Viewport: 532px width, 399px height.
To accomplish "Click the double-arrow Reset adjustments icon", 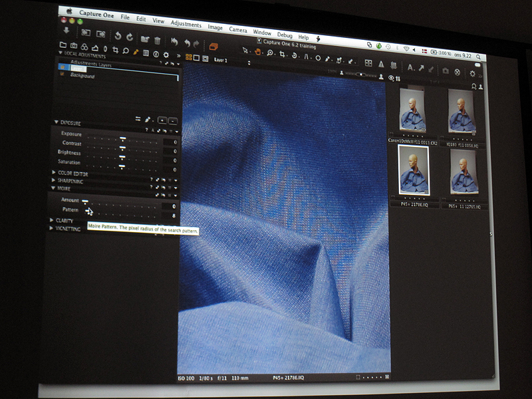I will tap(174, 42).
